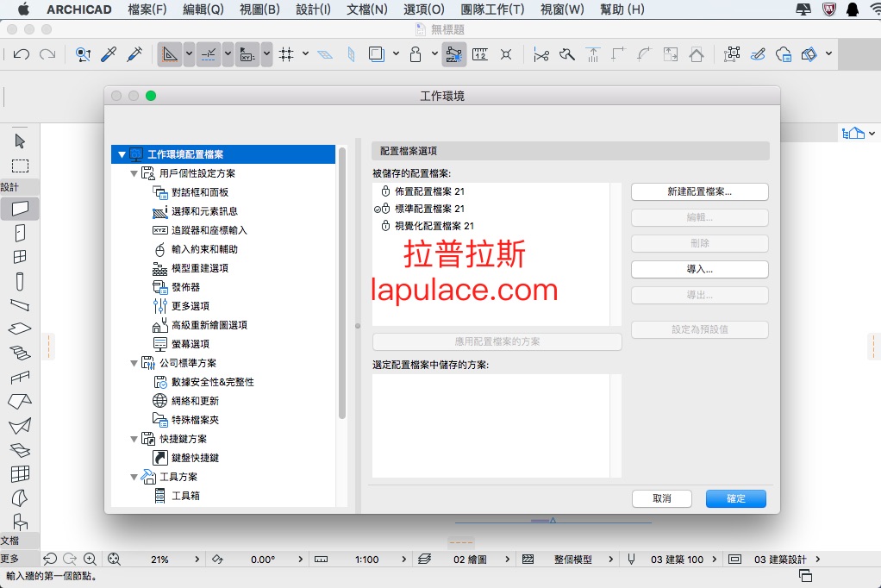Click the 取消 button

click(x=662, y=498)
